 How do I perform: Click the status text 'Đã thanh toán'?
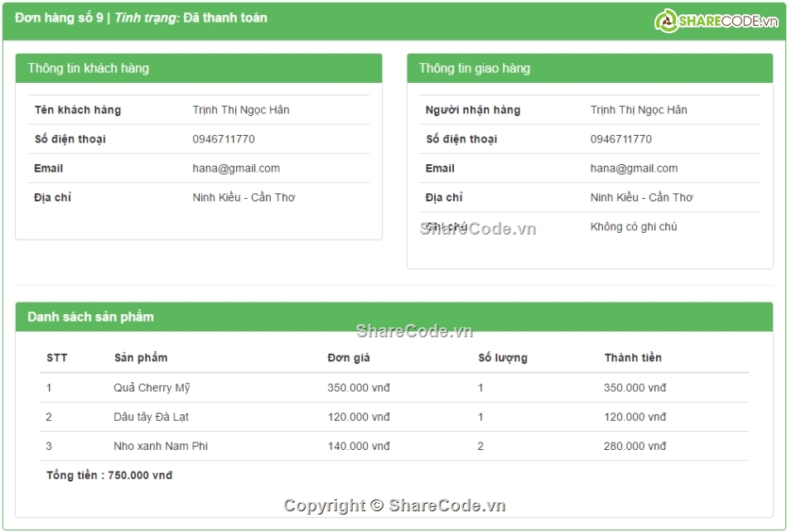tap(225, 17)
